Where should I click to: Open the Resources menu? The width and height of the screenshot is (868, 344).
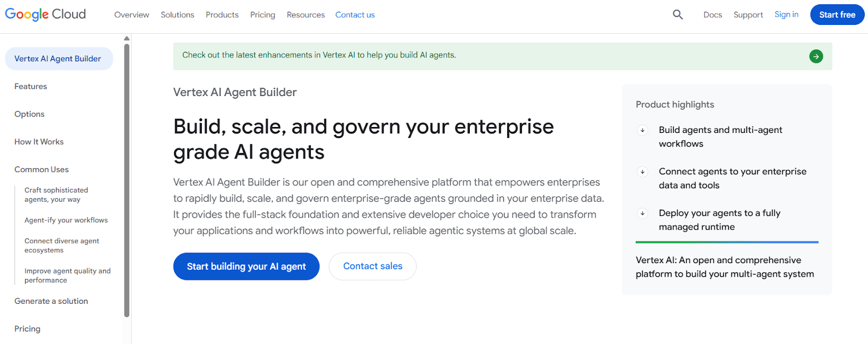pyautogui.click(x=305, y=15)
